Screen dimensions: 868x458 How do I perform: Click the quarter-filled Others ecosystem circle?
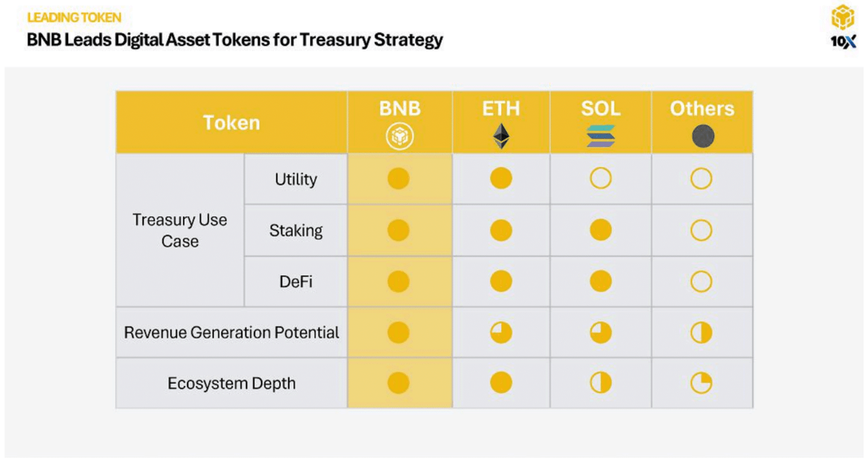[701, 383]
